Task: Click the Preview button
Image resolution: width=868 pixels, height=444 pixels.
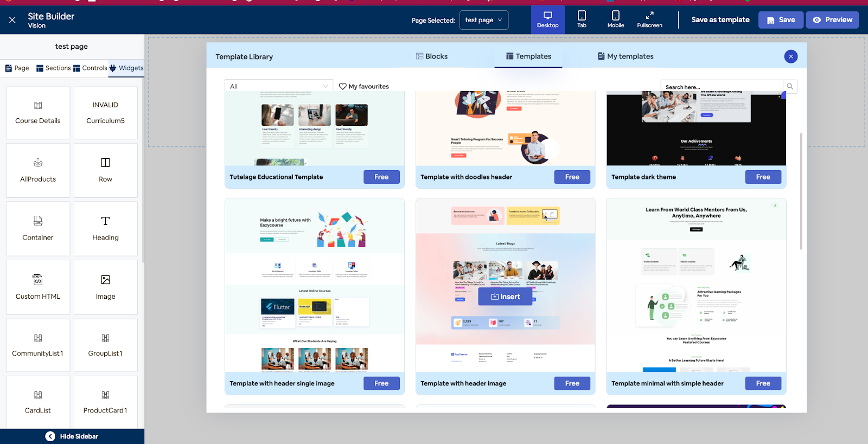Action: (x=832, y=20)
